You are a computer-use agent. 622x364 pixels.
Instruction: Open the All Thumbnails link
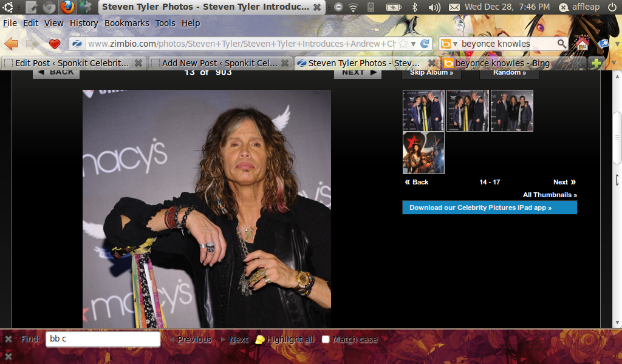click(x=550, y=195)
